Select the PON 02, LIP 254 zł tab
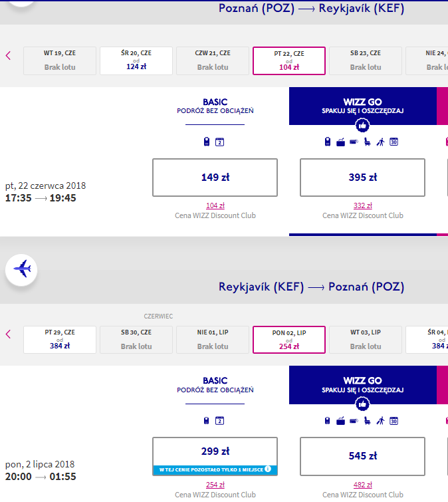448x502 pixels. pos(289,340)
